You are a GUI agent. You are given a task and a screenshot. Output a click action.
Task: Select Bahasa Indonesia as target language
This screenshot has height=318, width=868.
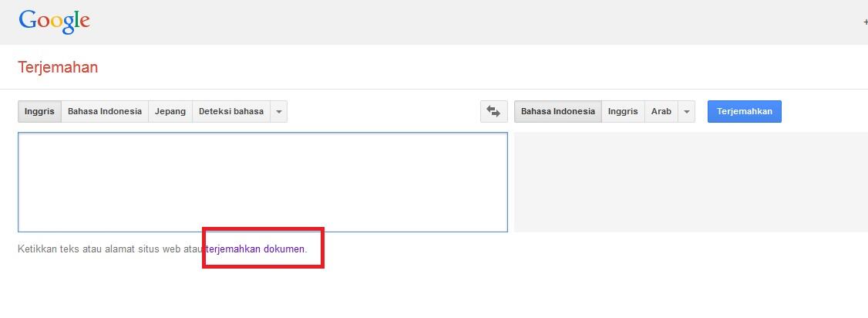[x=558, y=111]
